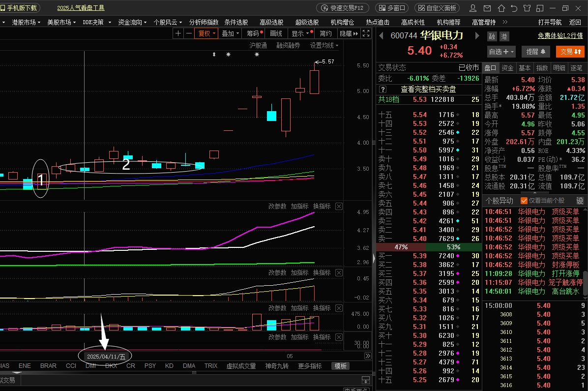Click the 47% 53% buy-sell ratio bar

click(429, 247)
